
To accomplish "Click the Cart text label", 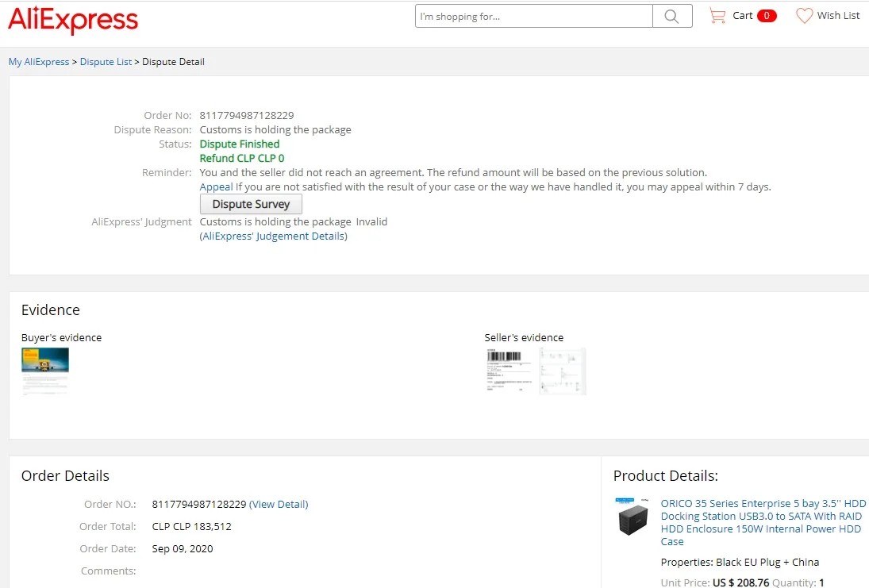I will click(x=743, y=16).
